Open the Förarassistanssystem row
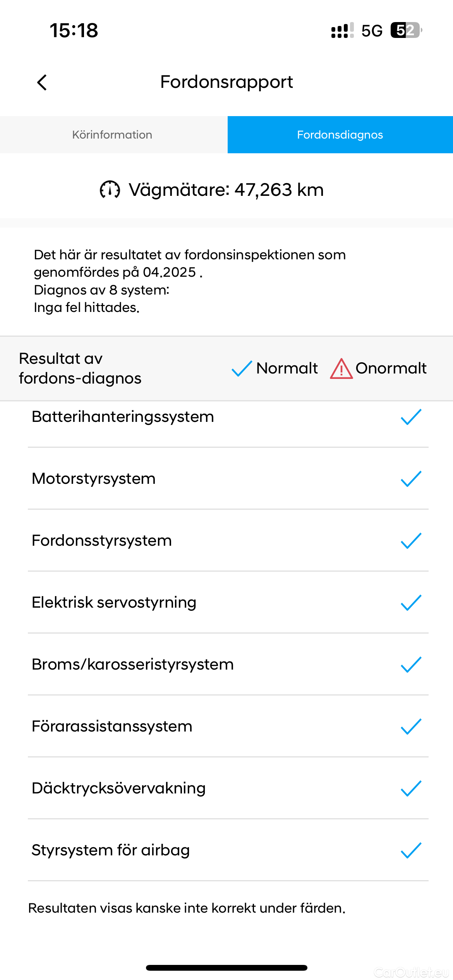The width and height of the screenshot is (453, 980). point(228,726)
